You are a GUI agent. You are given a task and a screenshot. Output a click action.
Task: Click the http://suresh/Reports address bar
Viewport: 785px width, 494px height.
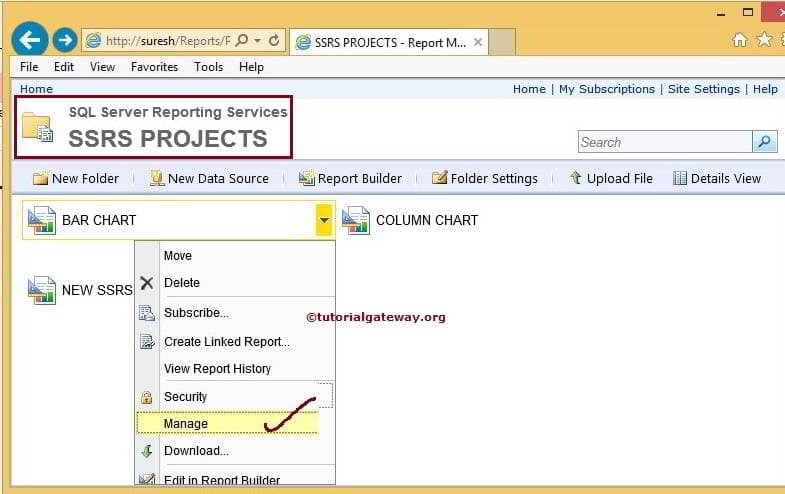click(167, 41)
